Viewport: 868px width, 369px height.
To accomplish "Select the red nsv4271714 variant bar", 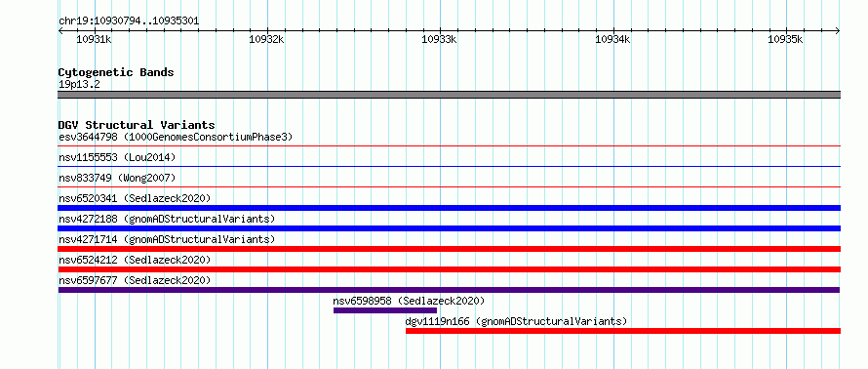I will (x=449, y=249).
